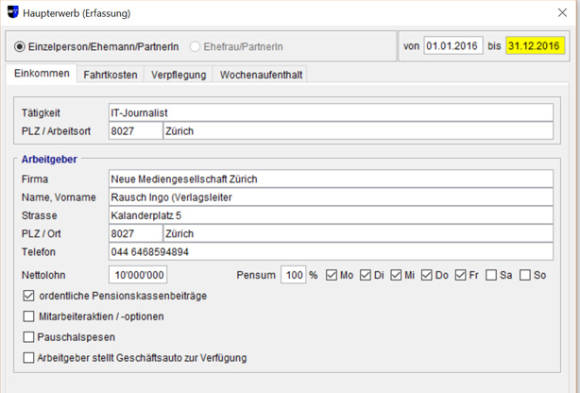Enable Mitarbeiteraktien / -optionen checkbox
The height and width of the screenshot is (393, 580).
[x=28, y=316]
